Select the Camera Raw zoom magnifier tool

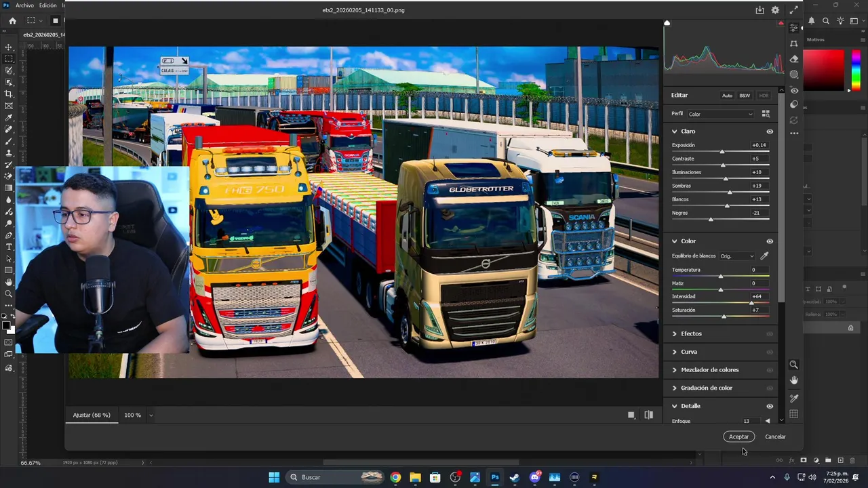(794, 365)
